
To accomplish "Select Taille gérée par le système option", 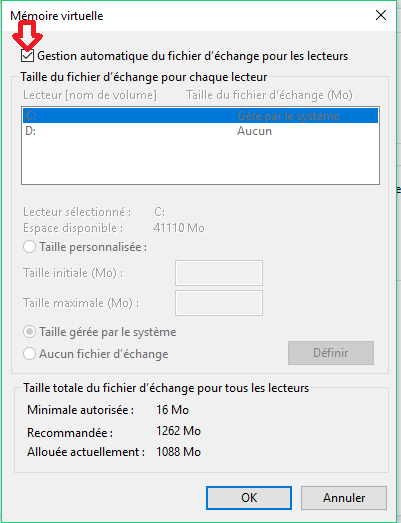I will point(29,332).
